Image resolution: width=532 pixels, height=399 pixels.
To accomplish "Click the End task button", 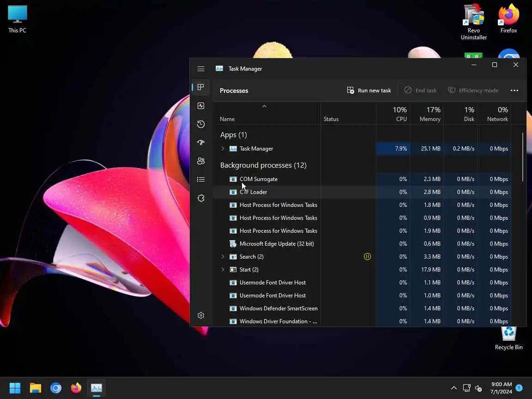I will click(x=420, y=91).
